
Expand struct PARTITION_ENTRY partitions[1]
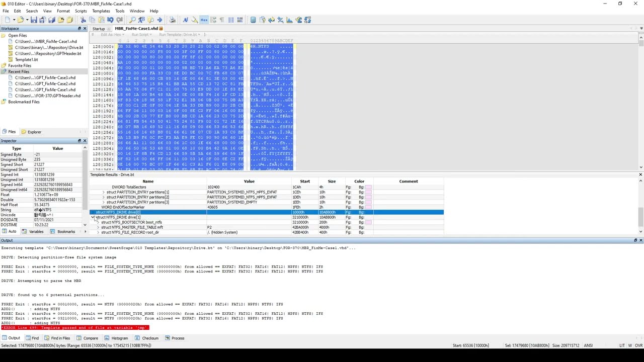pyautogui.click(x=104, y=192)
